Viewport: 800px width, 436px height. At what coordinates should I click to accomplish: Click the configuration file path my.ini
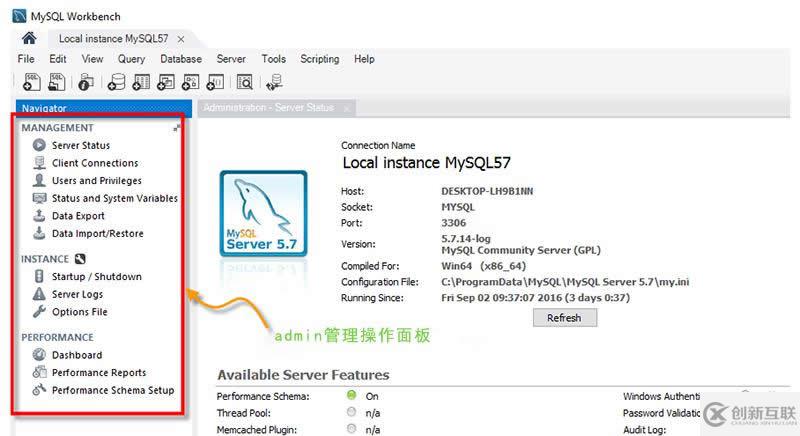coord(565,281)
